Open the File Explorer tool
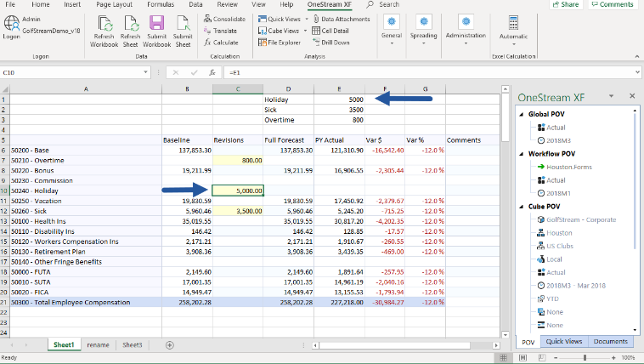 [x=279, y=42]
